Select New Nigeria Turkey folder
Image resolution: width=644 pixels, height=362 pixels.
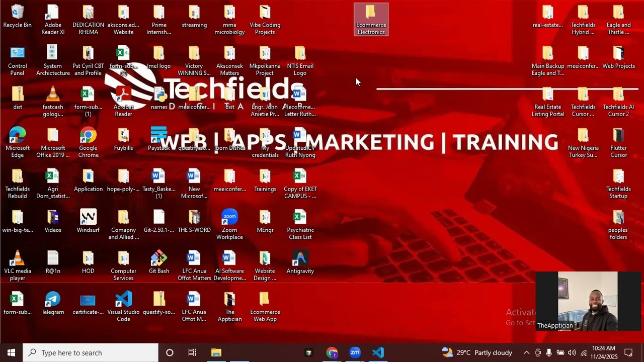583,143
